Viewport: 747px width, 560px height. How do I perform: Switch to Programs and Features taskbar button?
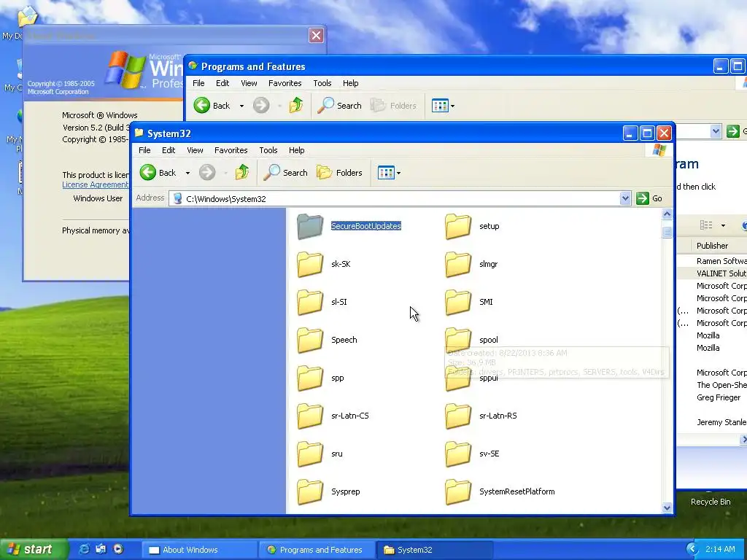pyautogui.click(x=317, y=550)
